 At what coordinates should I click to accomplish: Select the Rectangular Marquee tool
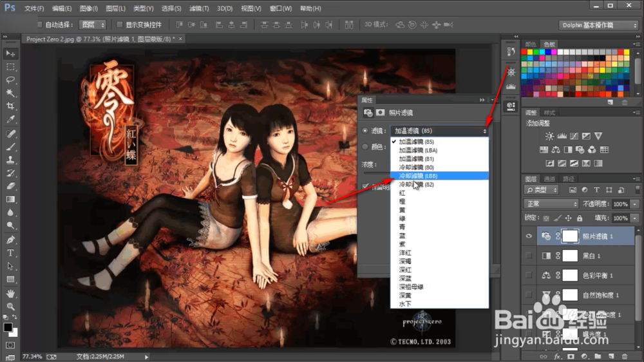tap(10, 67)
